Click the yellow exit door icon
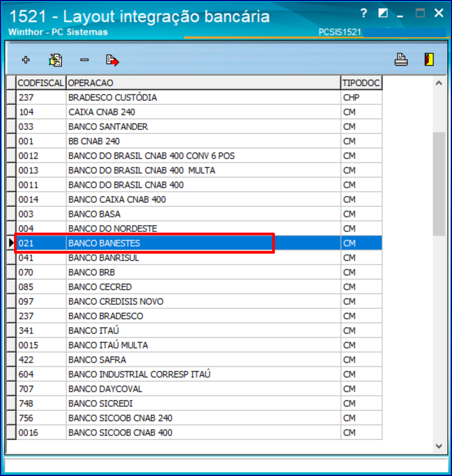 point(429,59)
